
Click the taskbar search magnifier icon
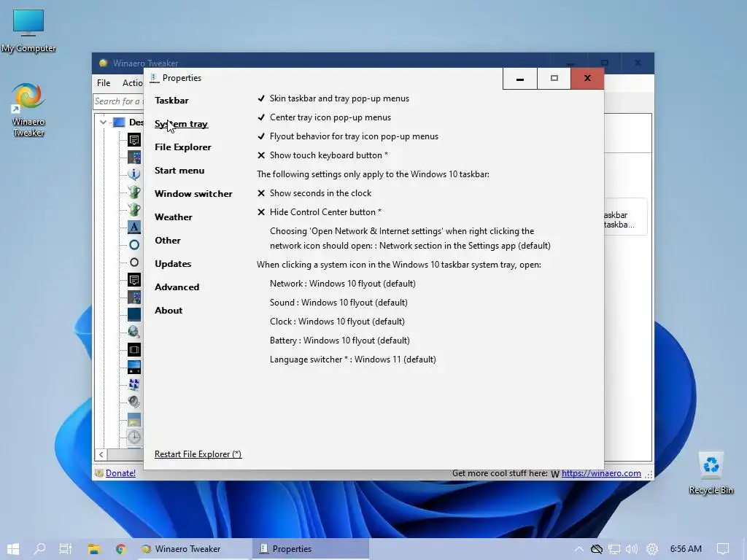pos(39,549)
